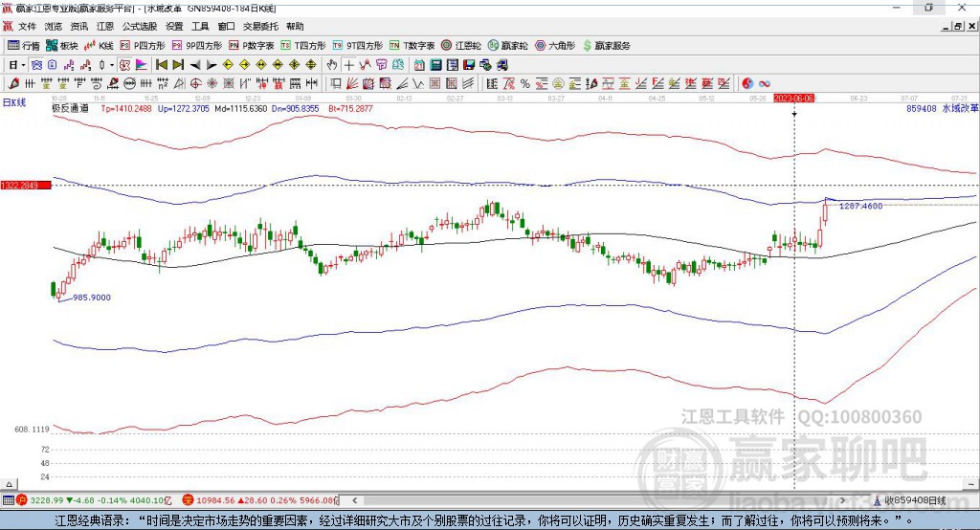980x530 pixels.
Task: Click the up triangle panel expander
Action: [x=9, y=484]
